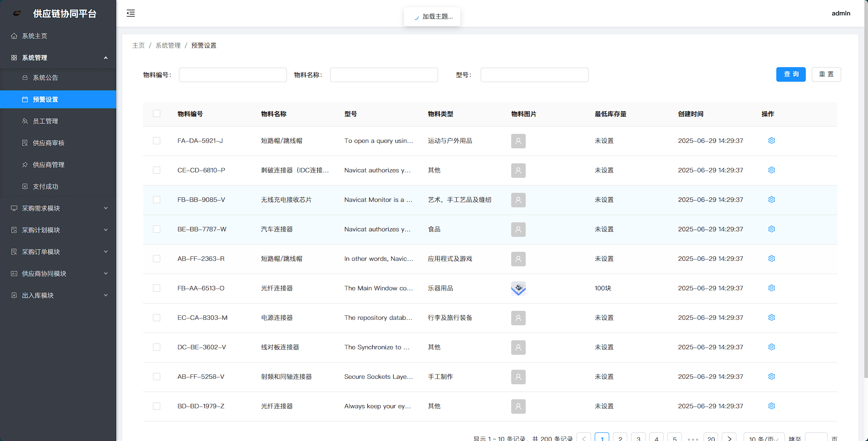868x441 pixels.
Task: Open settings gear for row FB-AA-6513-O
Action: [x=771, y=288]
